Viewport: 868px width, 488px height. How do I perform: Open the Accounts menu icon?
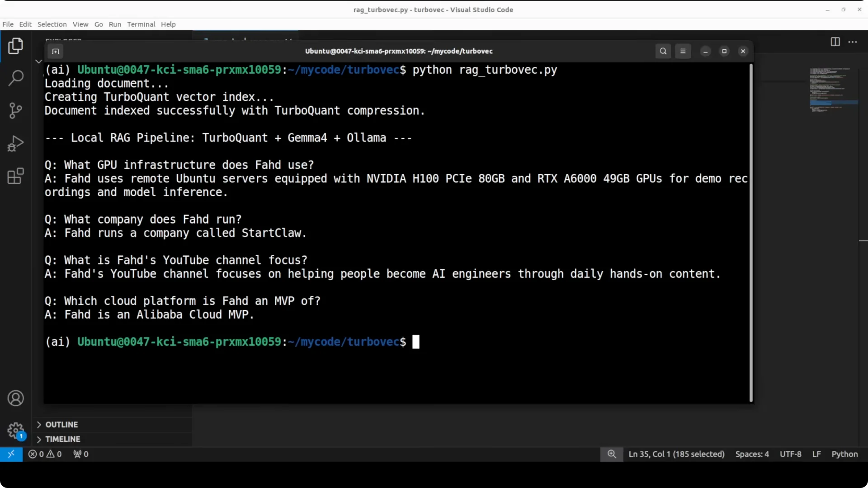(15, 398)
